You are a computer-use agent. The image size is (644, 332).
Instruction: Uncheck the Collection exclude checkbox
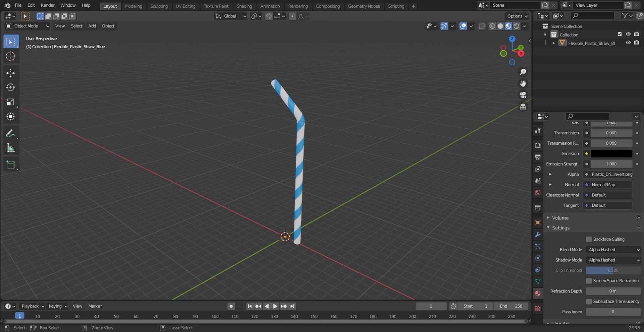point(620,34)
